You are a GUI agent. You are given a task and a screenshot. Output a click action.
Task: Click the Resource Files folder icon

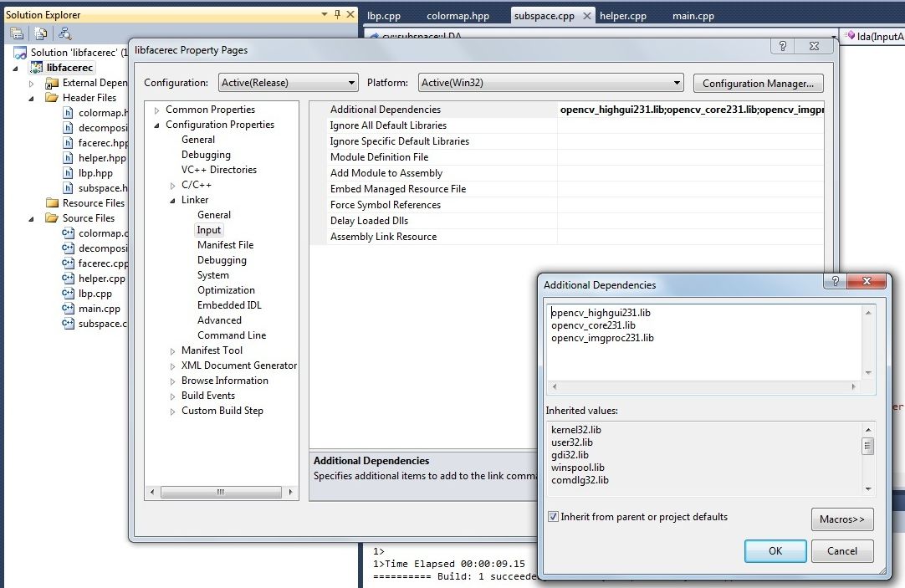coord(52,202)
